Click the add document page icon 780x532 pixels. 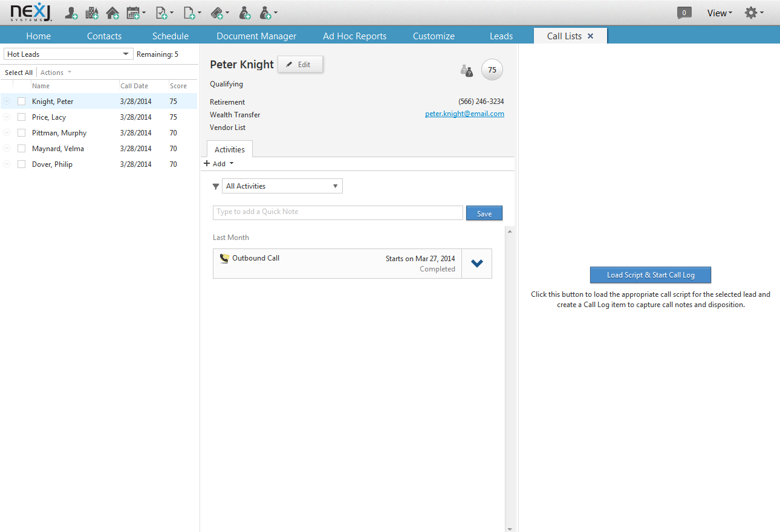[x=190, y=13]
